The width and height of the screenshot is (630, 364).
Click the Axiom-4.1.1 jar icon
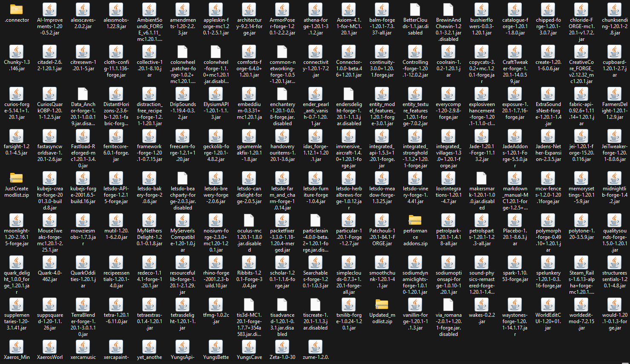pyautogui.click(x=348, y=9)
